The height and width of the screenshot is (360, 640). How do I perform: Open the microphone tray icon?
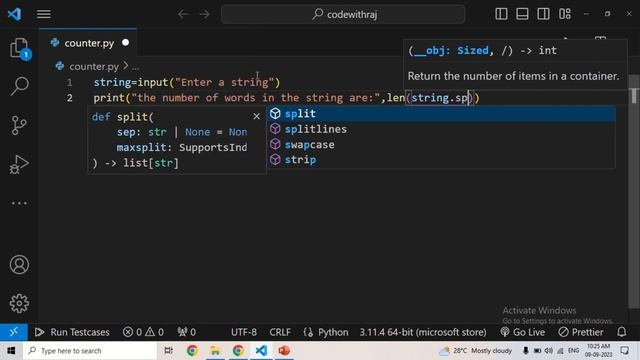point(526,351)
